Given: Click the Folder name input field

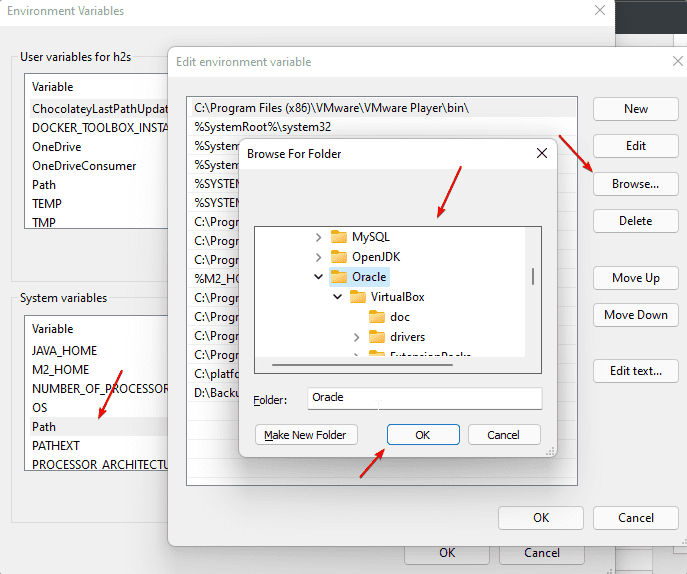Looking at the screenshot, I should click(425, 398).
